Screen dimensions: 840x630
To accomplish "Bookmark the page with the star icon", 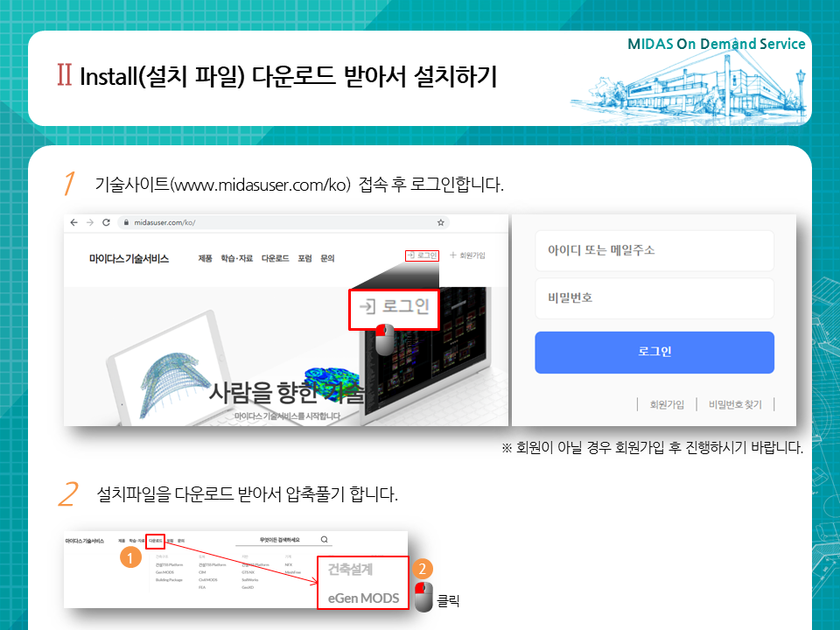I will click(440, 222).
